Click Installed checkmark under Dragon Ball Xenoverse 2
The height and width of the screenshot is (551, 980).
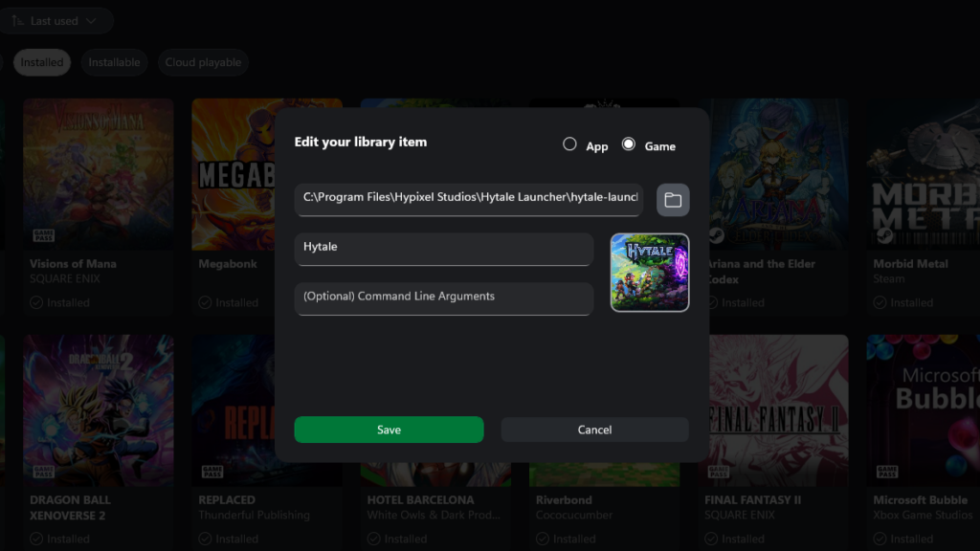[36, 540]
